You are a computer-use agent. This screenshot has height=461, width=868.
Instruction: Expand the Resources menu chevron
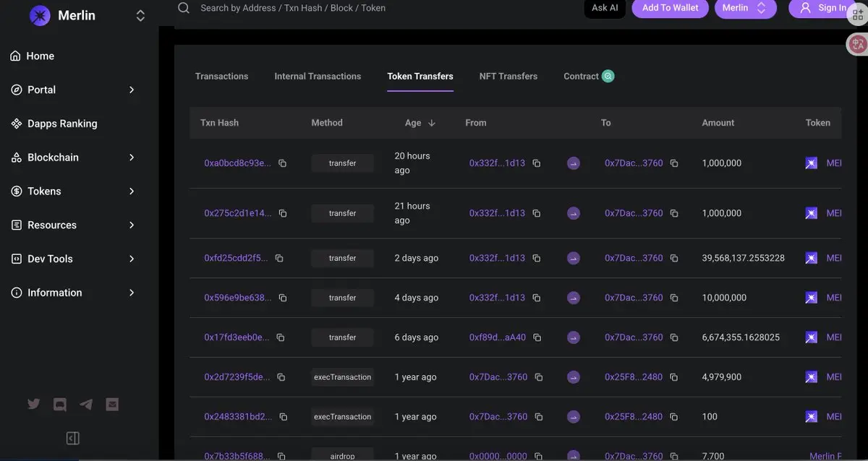(x=132, y=225)
